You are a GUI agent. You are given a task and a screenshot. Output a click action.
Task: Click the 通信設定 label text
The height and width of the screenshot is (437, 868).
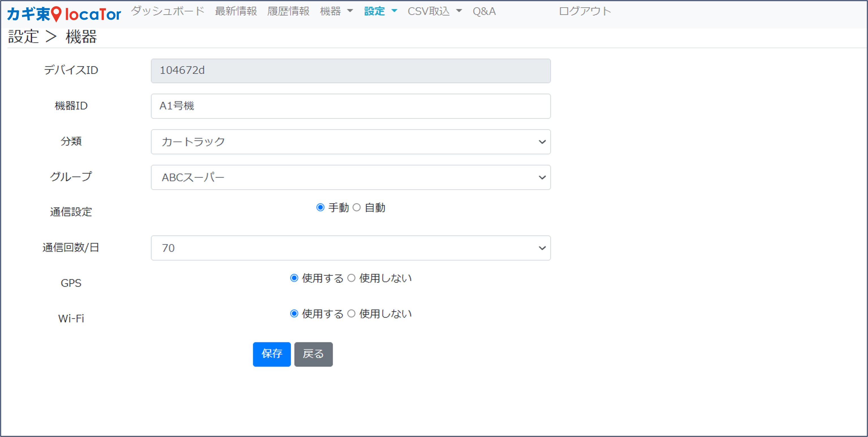click(x=71, y=212)
